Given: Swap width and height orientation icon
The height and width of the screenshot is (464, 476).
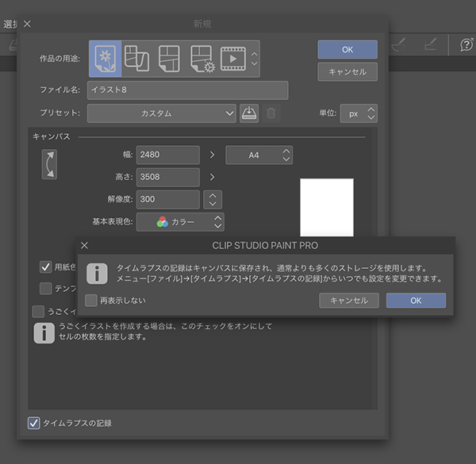Looking at the screenshot, I should [49, 164].
